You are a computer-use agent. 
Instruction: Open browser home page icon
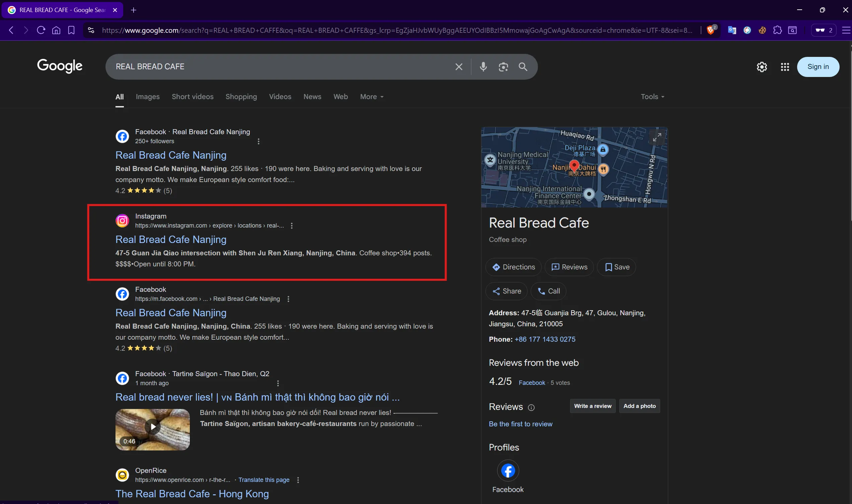(x=56, y=30)
